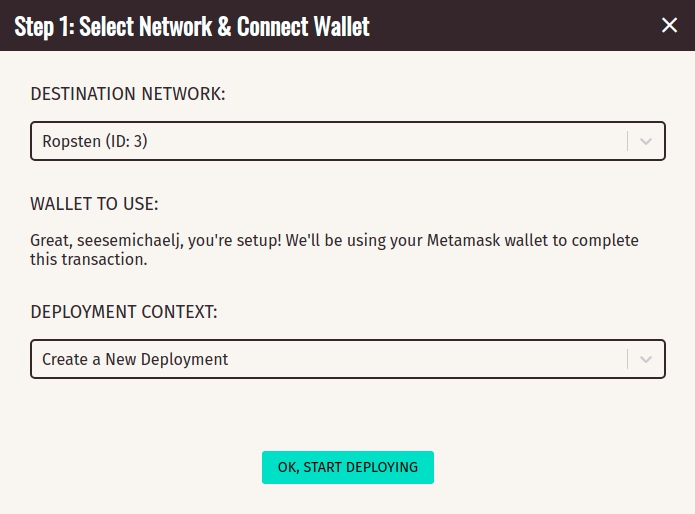Open the Deployment Context dropdown
The width and height of the screenshot is (695, 514).
click(348, 359)
